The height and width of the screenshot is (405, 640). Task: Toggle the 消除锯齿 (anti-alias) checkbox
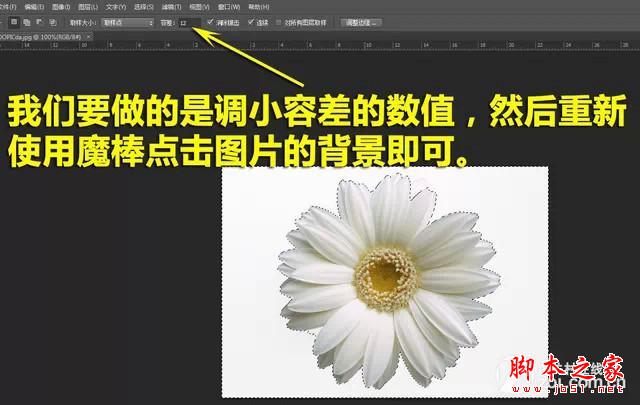click(x=209, y=21)
